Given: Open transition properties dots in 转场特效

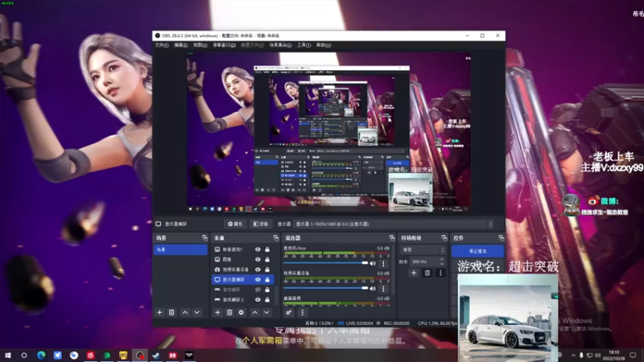Looking at the screenshot, I should (x=440, y=273).
